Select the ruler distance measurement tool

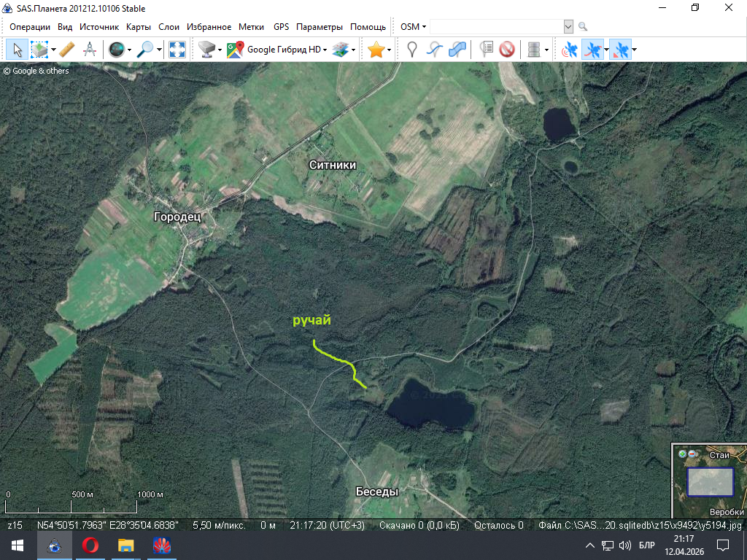66,50
